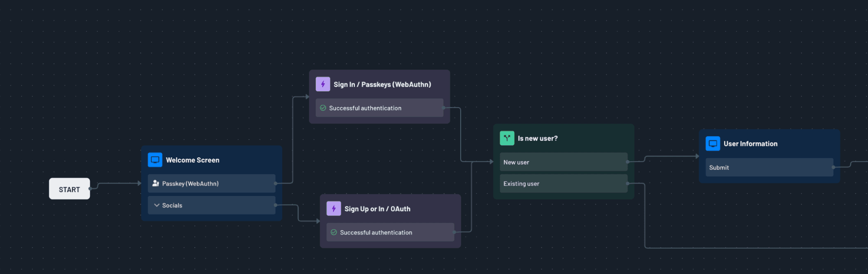Click the lightning icon on Sign In / Passkeys
Image resolution: width=868 pixels, height=274 pixels.
[323, 84]
